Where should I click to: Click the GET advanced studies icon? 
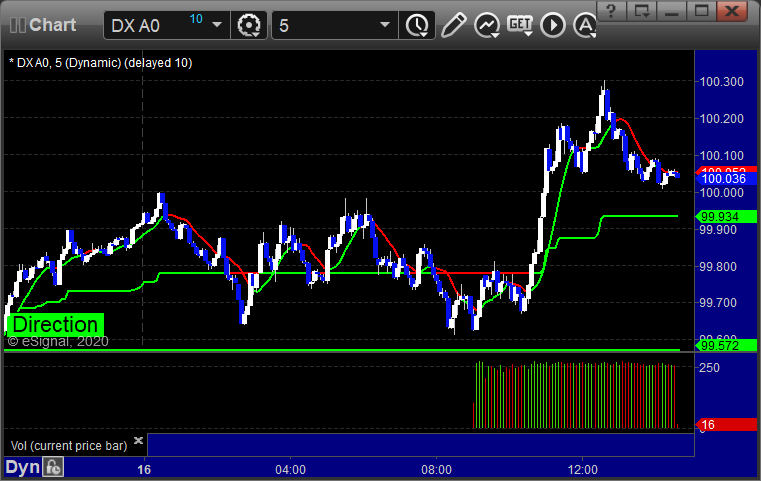tap(520, 24)
